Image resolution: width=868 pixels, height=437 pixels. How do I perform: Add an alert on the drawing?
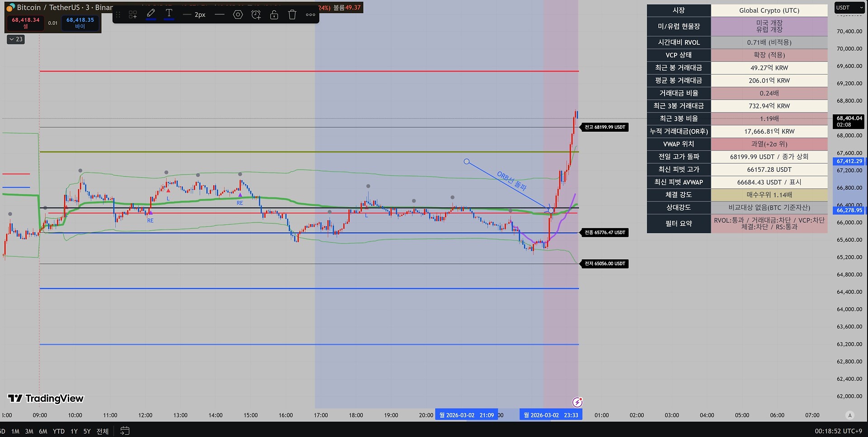pos(256,15)
